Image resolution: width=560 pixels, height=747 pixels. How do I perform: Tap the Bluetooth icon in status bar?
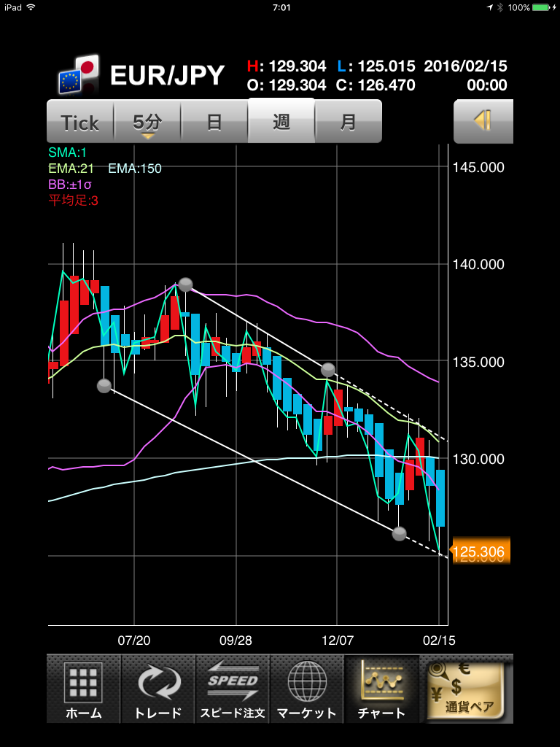click(x=500, y=7)
